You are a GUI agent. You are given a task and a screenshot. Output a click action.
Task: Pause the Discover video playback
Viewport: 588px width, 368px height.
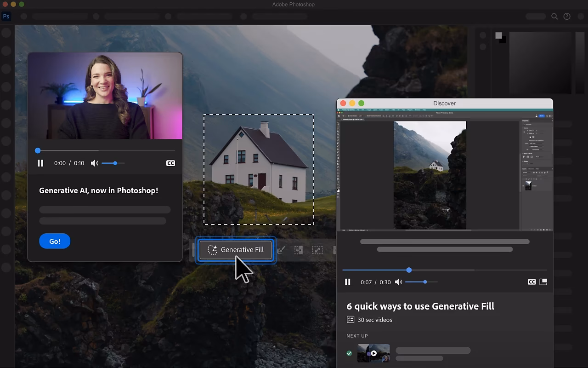coord(348,282)
